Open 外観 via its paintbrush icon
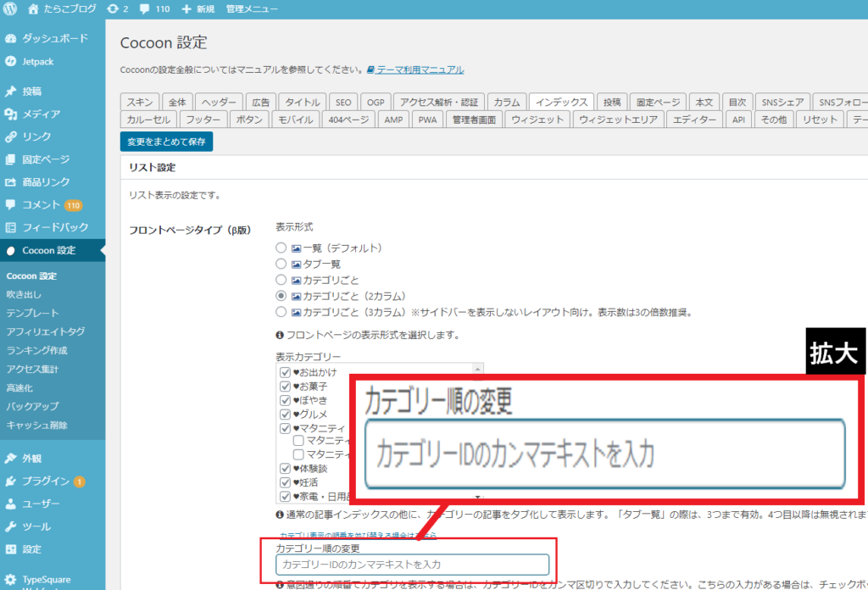The image size is (868, 590). [10, 459]
